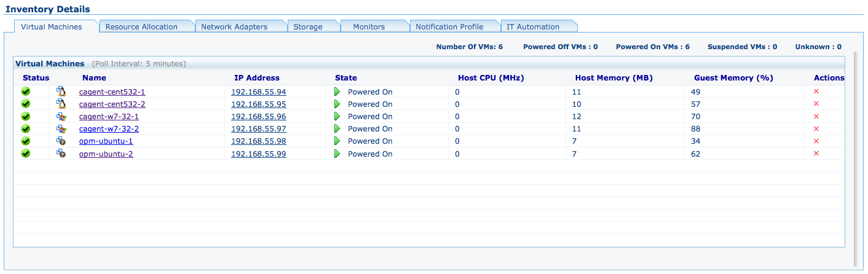Click the Linux penguin icon beside cagent-cent532-1
The height and width of the screenshot is (274, 868).
coord(61,92)
